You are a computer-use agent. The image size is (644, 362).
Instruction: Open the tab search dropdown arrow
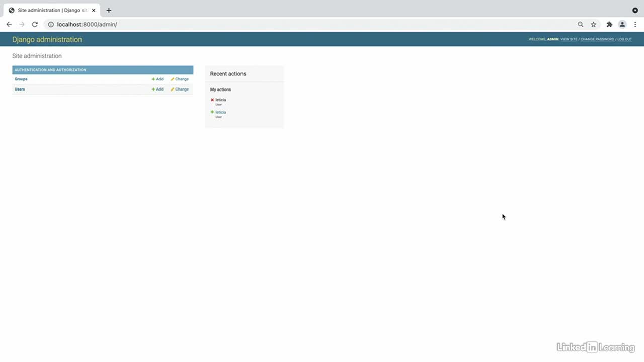[x=635, y=10]
